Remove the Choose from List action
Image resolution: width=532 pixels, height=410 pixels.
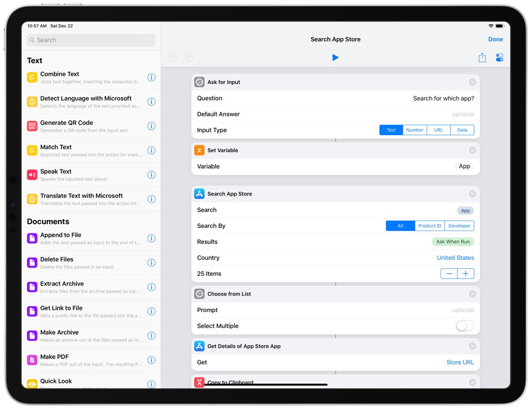point(472,294)
